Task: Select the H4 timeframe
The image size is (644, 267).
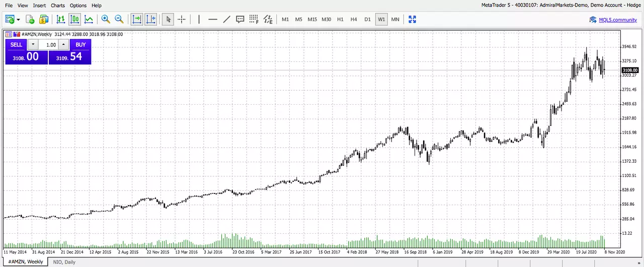Action: [354, 19]
